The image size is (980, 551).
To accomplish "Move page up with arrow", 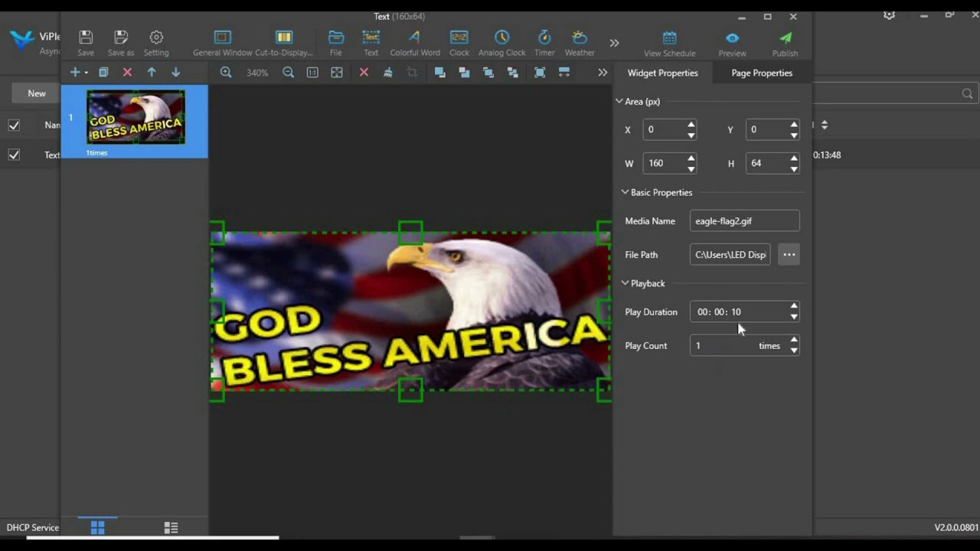I will point(152,72).
